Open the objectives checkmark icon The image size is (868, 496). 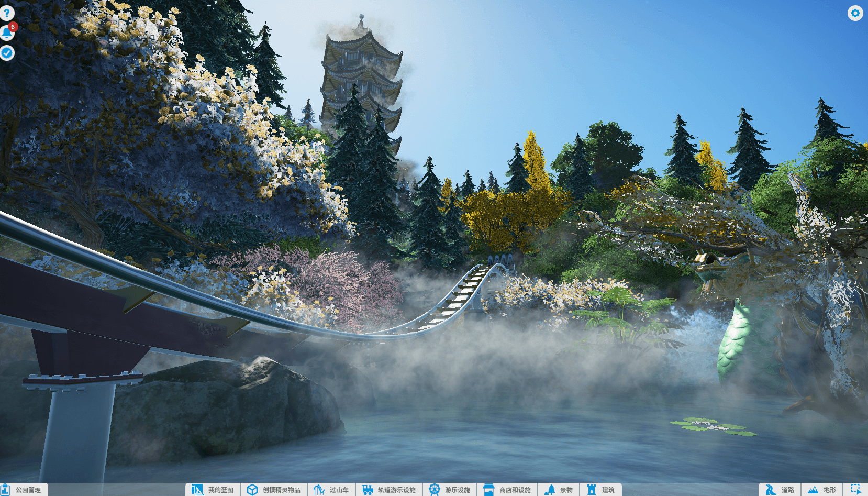tap(7, 53)
